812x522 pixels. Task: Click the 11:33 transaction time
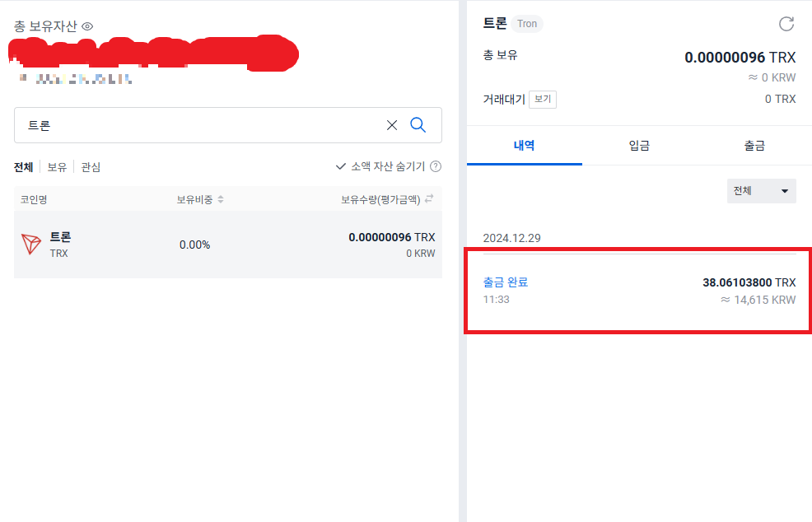coord(496,300)
